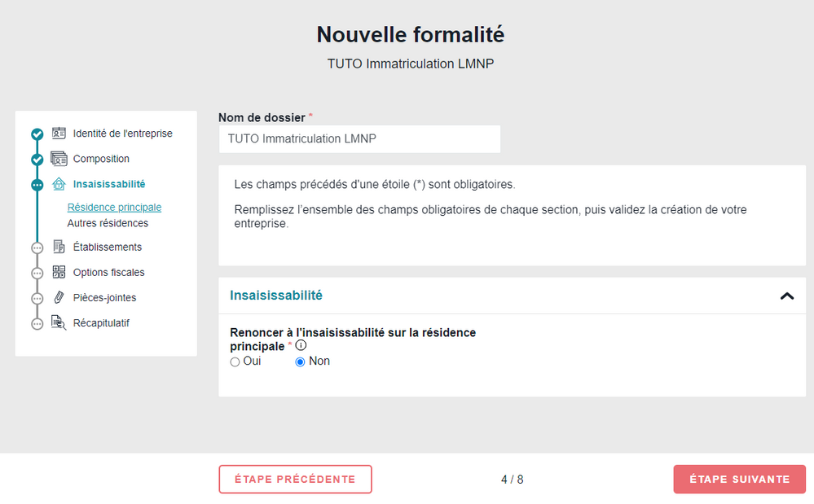Click the Composition step icon
Screen dimensions: 814x504
click(x=59, y=159)
